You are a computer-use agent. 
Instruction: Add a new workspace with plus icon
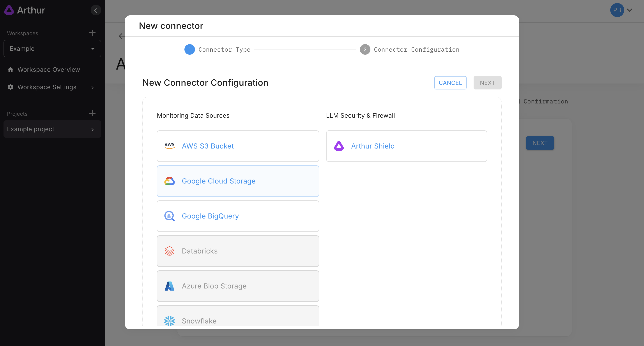[x=92, y=33]
